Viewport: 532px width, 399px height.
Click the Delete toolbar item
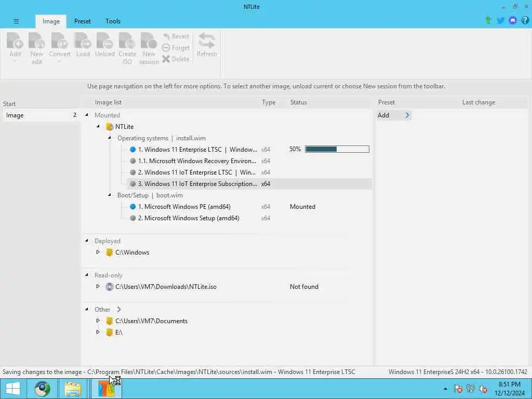point(176,59)
